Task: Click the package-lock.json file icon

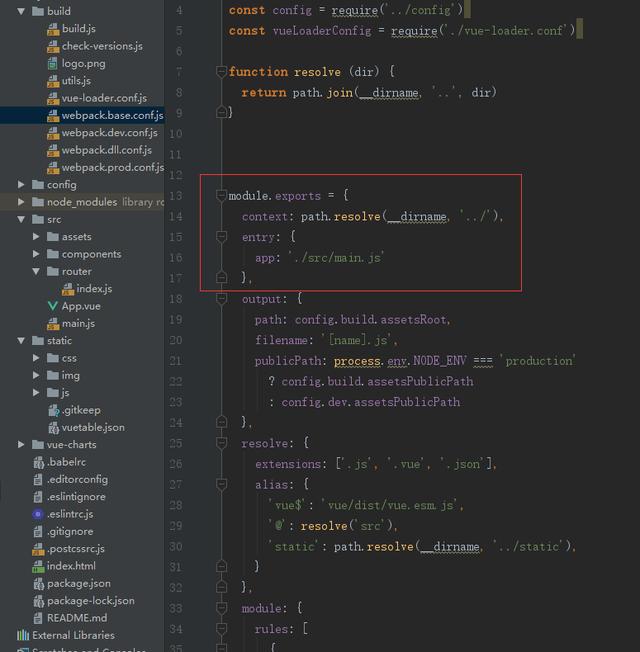Action: coord(38,601)
